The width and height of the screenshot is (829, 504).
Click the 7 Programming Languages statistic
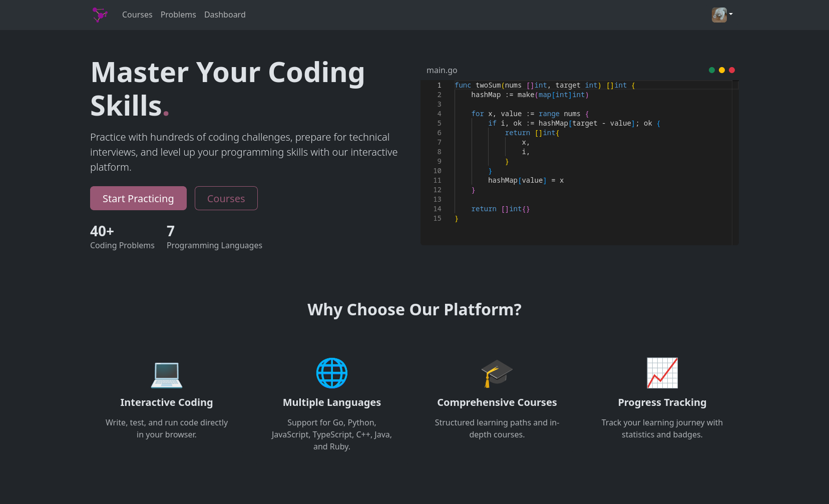coord(214,237)
